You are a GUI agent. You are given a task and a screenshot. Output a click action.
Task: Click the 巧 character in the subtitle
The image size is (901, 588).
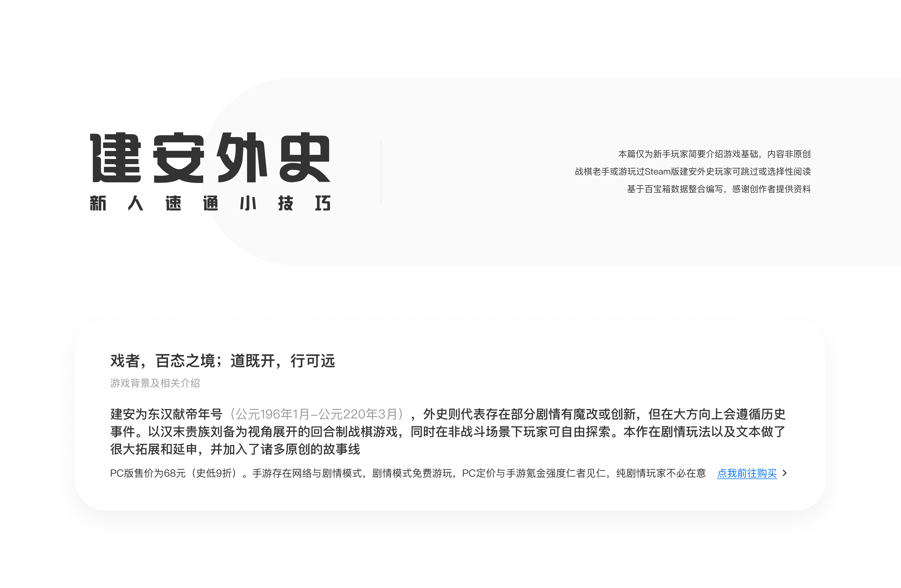(323, 203)
